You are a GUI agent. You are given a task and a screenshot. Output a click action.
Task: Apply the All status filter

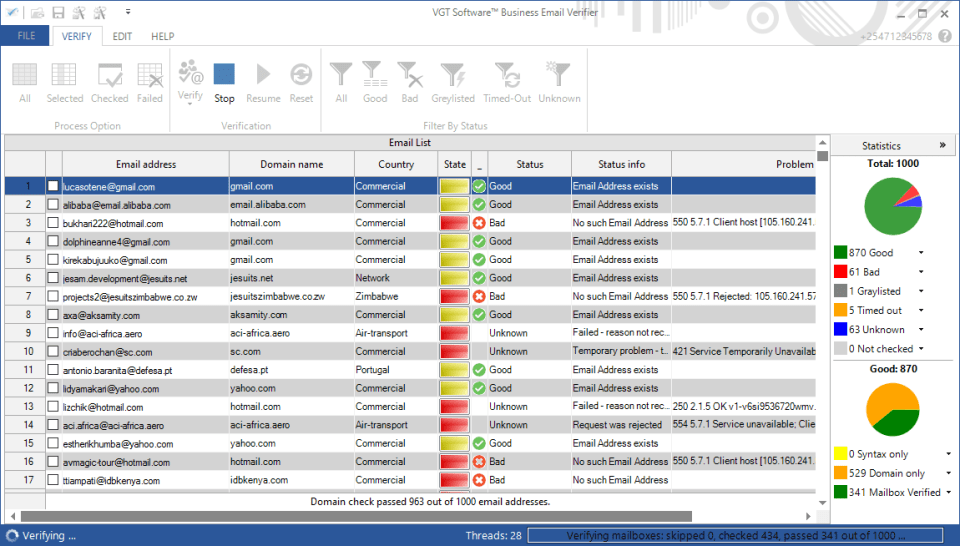coord(341,74)
